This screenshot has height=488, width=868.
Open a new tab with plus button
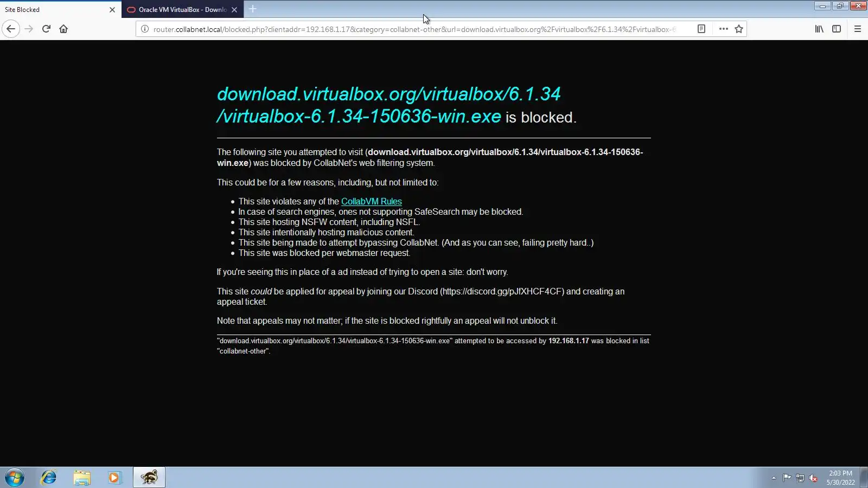pos(253,9)
